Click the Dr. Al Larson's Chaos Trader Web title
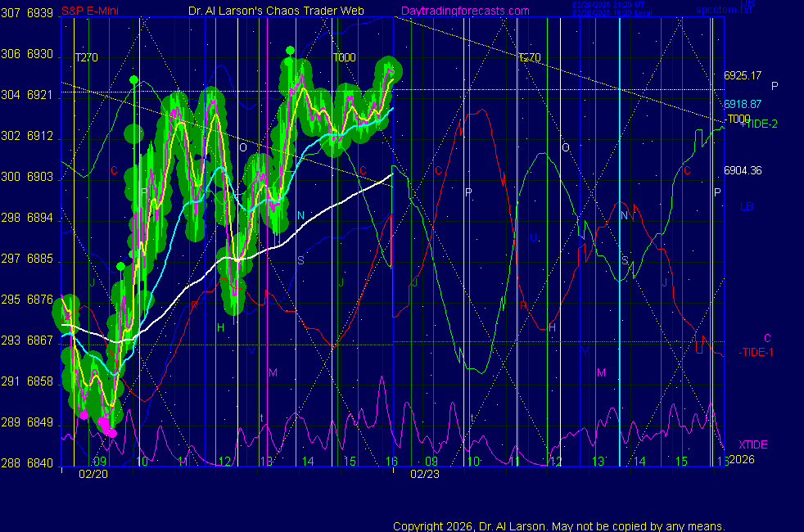Image resolution: width=804 pixels, height=532 pixels. [276, 11]
